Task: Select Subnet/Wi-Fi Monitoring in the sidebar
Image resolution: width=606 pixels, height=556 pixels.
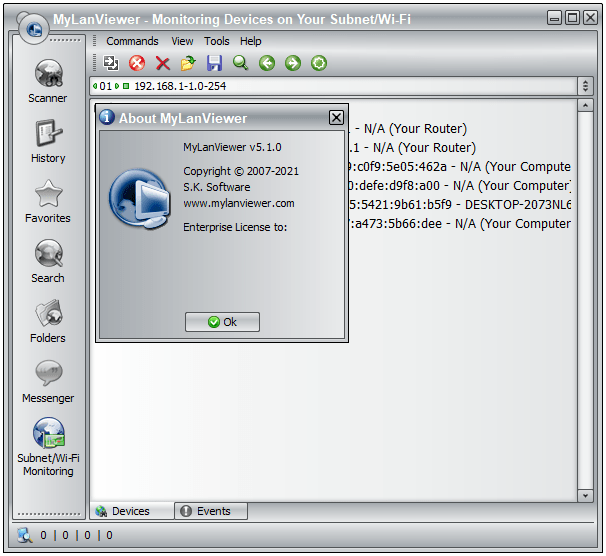Action: click(48, 447)
